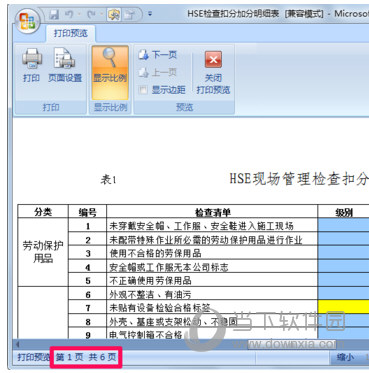Click the 分类 table header
The image size is (369, 373).
coord(43,212)
